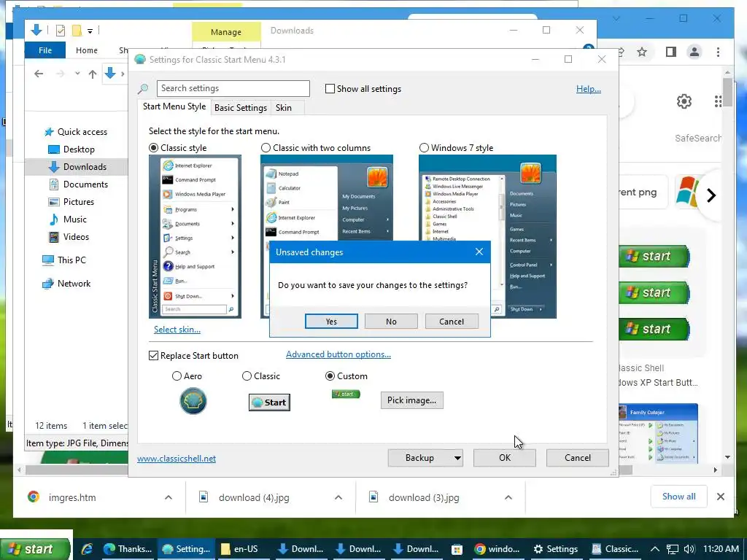Click the Classic style preview image
The height and width of the screenshot is (560, 747).
(x=196, y=236)
